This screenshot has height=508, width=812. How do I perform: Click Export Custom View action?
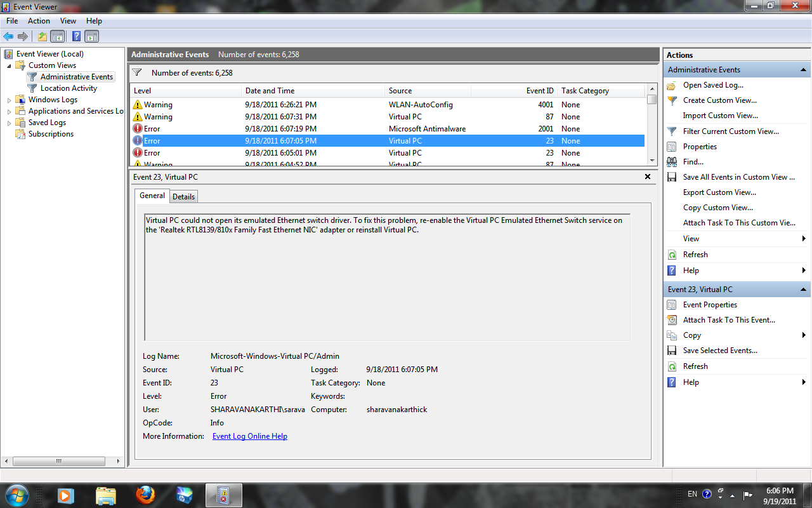point(719,192)
